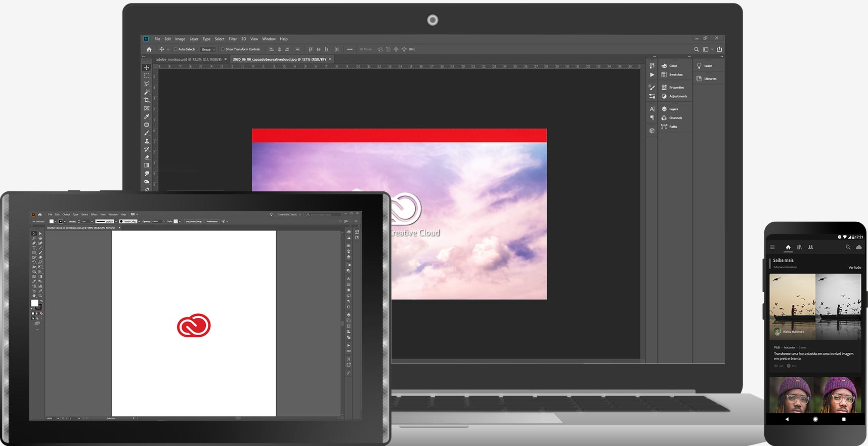Open the Adjustments panel in Photoshop
The height and width of the screenshot is (446, 868).
[674, 96]
